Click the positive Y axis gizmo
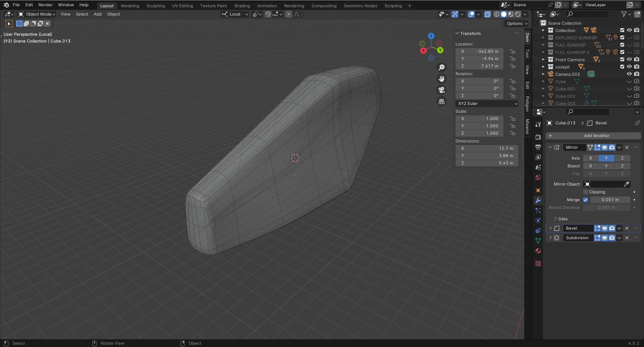Viewport: 644px width, 347px height. pyautogui.click(x=440, y=50)
